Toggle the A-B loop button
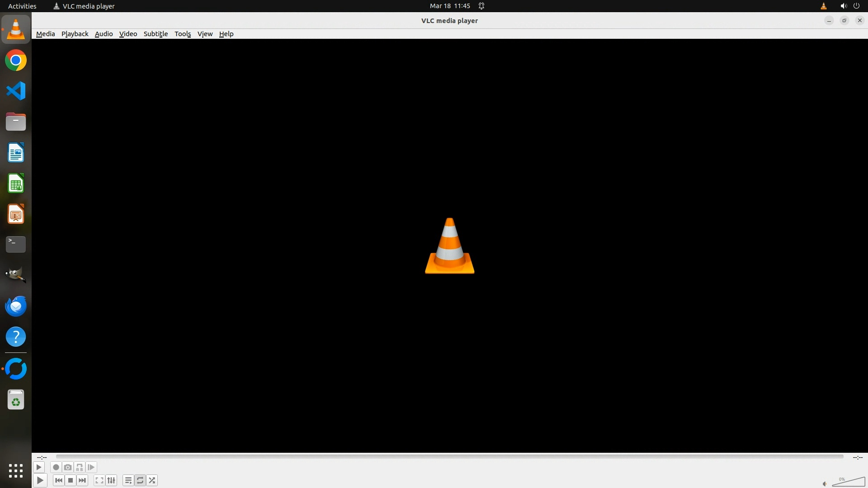The width and height of the screenshot is (868, 488). point(80,467)
